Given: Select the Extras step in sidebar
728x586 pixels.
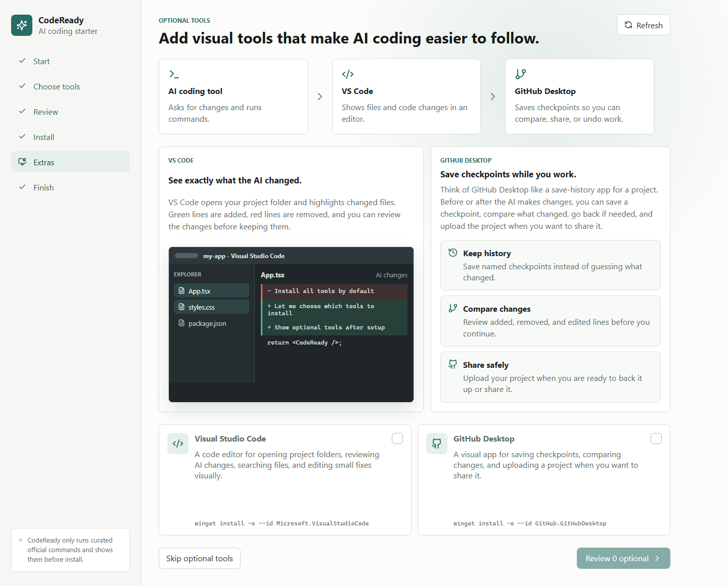Looking at the screenshot, I should click(71, 162).
